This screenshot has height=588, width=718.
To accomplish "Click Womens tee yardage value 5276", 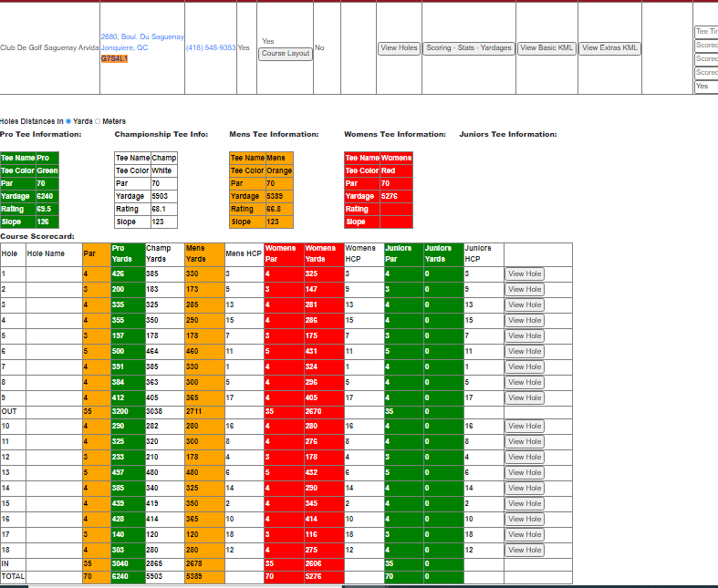I will (x=390, y=196).
